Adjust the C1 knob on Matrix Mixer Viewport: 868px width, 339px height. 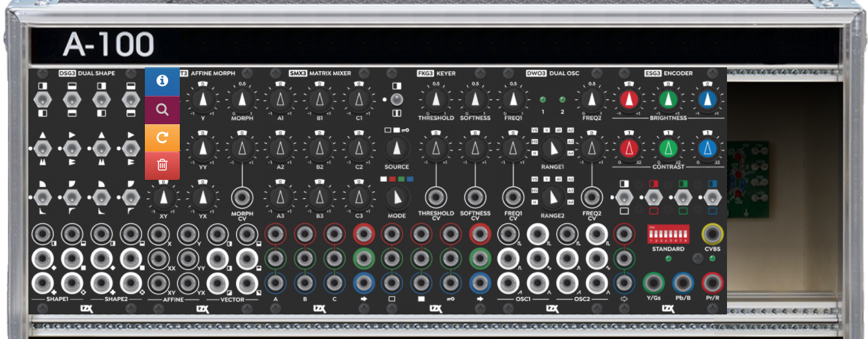click(x=358, y=99)
